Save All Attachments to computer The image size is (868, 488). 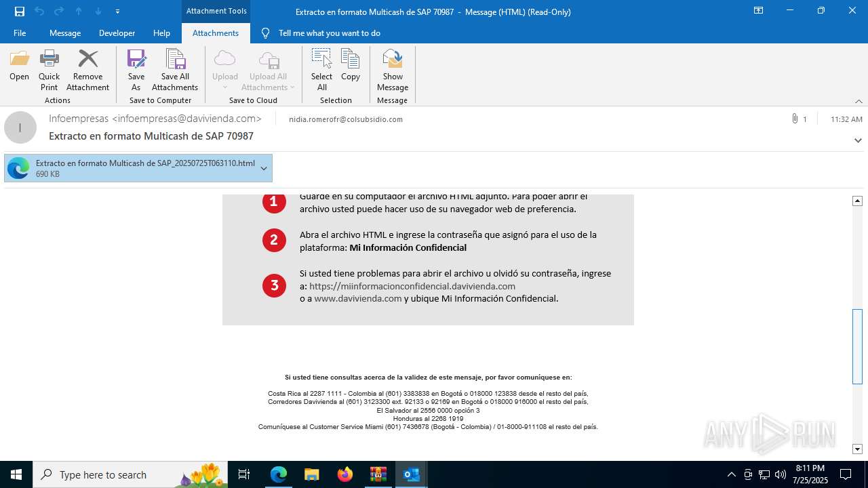(x=175, y=70)
